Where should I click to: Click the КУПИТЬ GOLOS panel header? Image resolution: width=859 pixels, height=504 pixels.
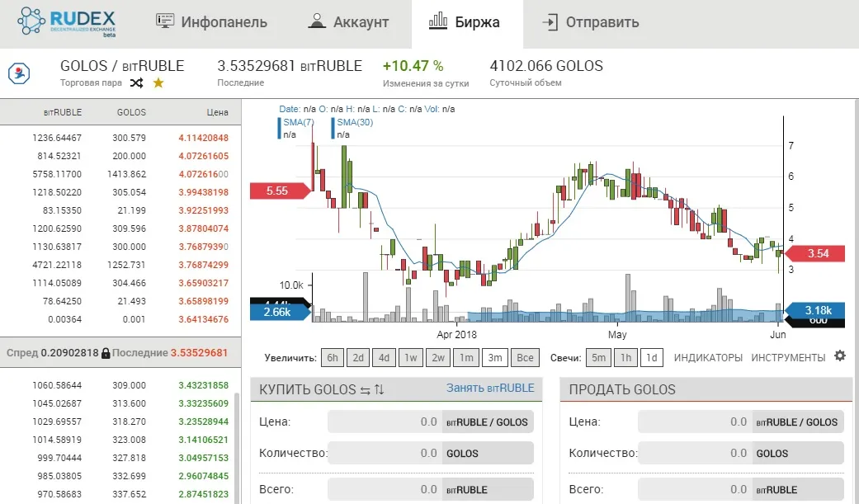tap(396, 389)
